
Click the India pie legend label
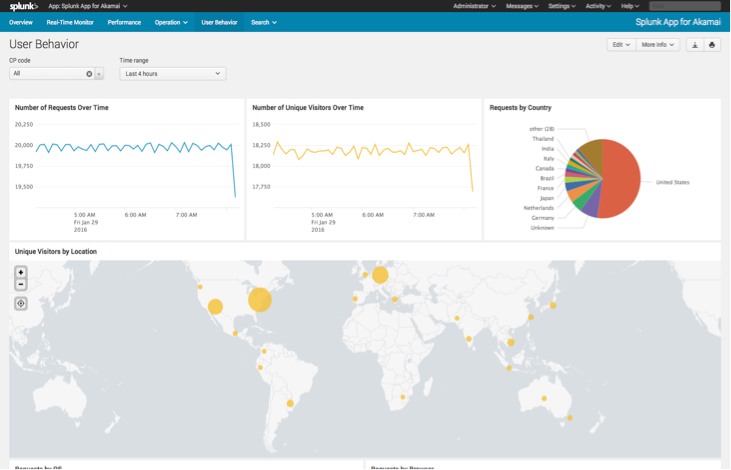click(548, 149)
